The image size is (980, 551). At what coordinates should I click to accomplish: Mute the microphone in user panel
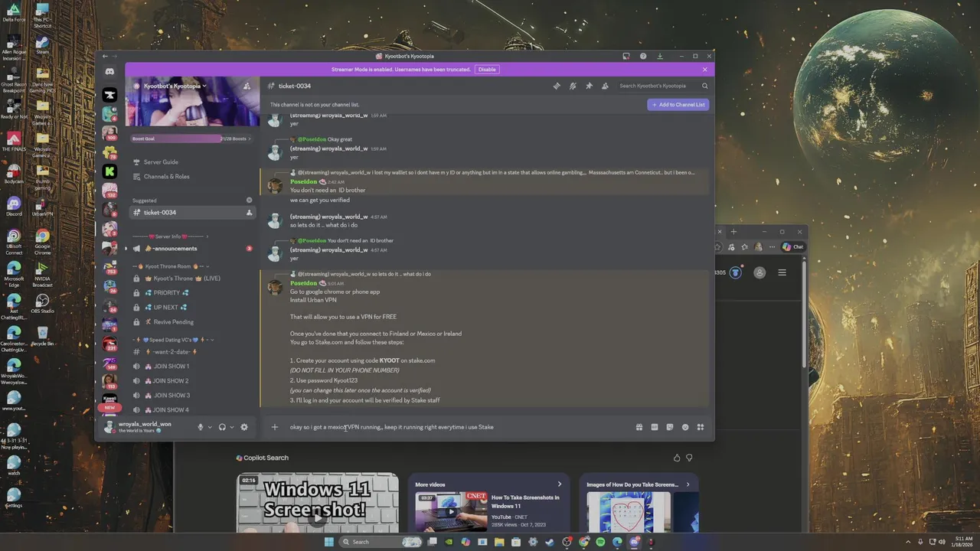[201, 427]
